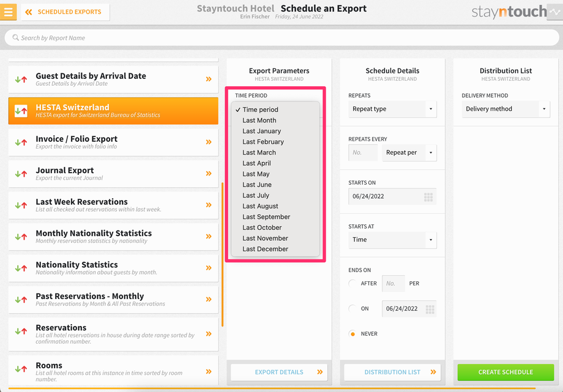Choose Last April option
Viewport: 563px width, 392px height.
pyautogui.click(x=275, y=163)
